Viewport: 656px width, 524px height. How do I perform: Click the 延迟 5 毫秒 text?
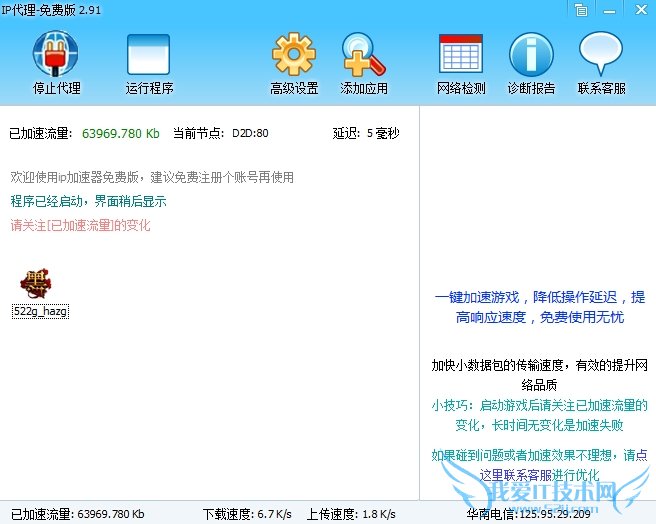coord(366,134)
